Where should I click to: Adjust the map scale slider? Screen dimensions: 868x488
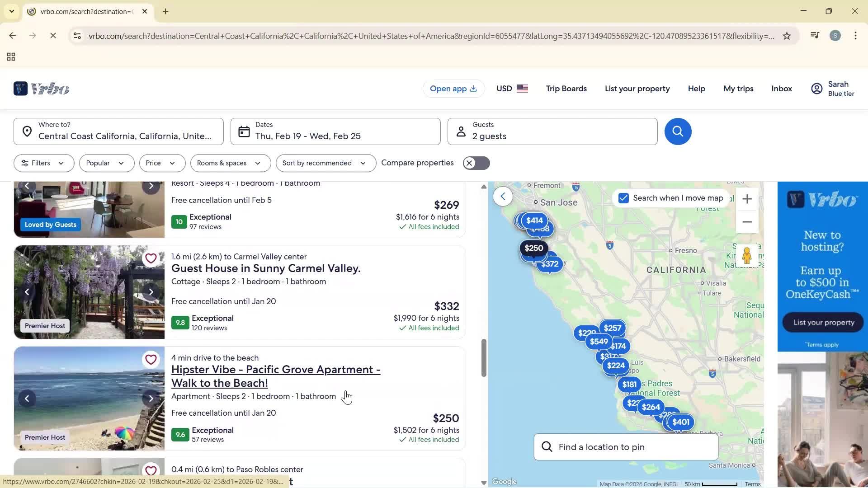coord(719,483)
